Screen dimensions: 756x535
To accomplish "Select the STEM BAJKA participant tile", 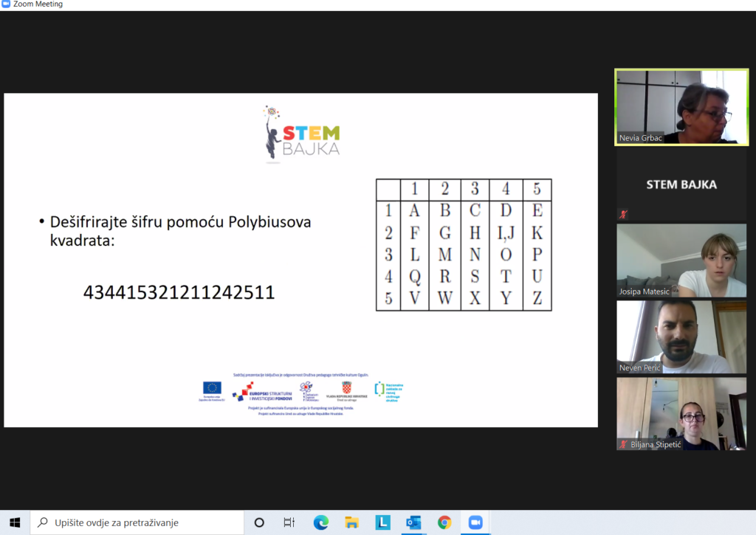I will coord(681,184).
